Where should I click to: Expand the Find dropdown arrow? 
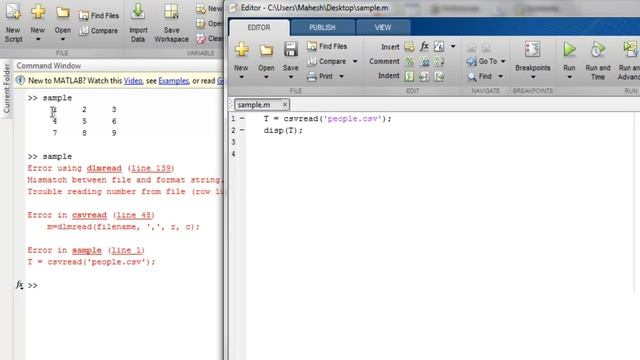[x=500, y=76]
